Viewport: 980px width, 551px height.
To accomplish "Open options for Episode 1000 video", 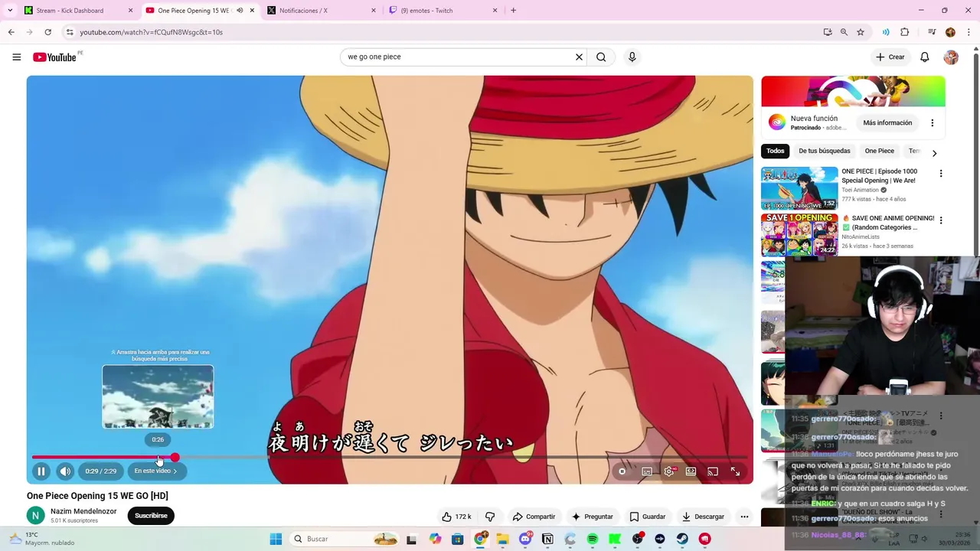I will pos(941,174).
